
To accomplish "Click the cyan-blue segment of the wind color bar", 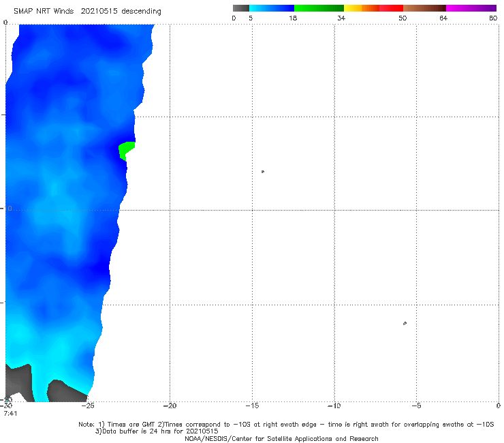I will [x=272, y=8].
